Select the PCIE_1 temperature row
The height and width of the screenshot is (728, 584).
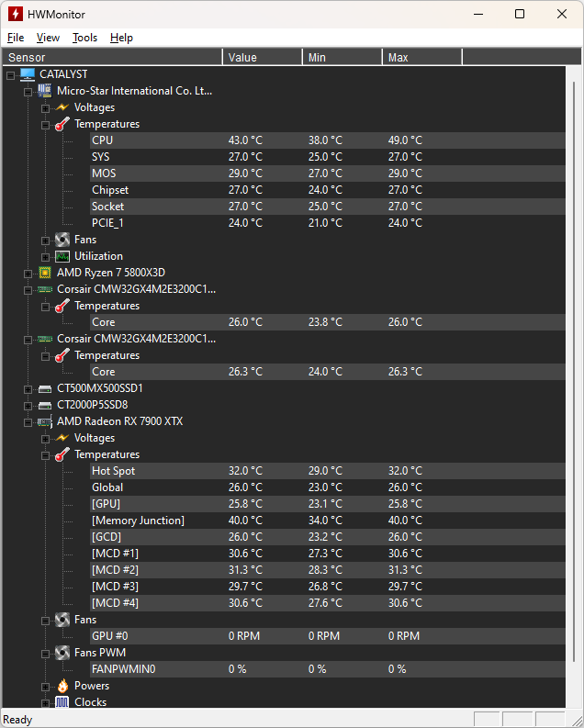328,223
